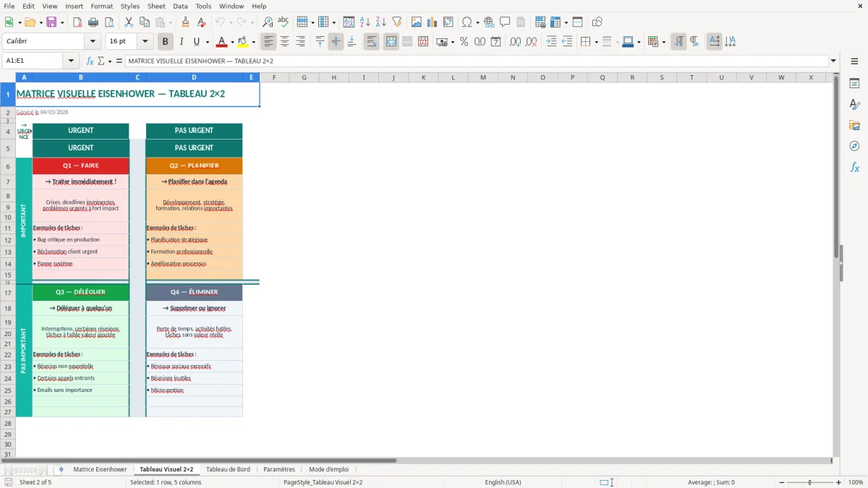Open font color dropdown arrow
Image resolution: width=868 pixels, height=488 pixels.
(x=233, y=42)
